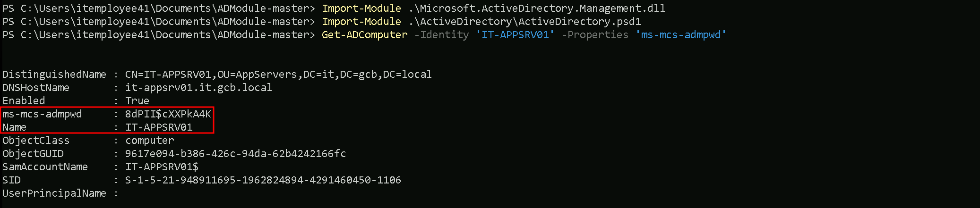The height and width of the screenshot is (208, 980).
Task: Click the second Import-Module command
Action: [x=361, y=22]
